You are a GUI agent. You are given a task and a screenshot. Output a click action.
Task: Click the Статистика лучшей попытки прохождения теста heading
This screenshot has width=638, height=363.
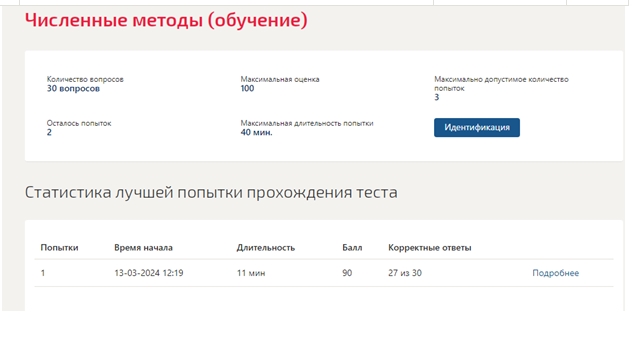coord(211,192)
